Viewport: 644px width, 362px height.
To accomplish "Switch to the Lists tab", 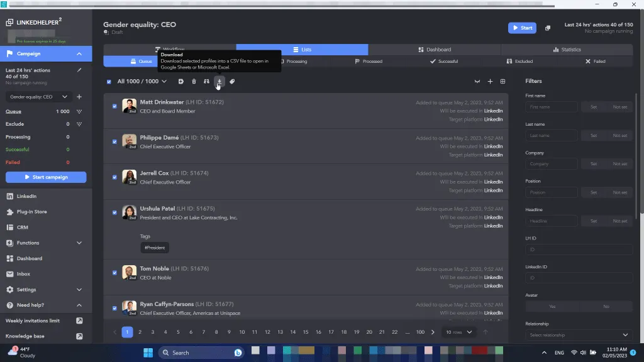I will pyautogui.click(x=302, y=50).
